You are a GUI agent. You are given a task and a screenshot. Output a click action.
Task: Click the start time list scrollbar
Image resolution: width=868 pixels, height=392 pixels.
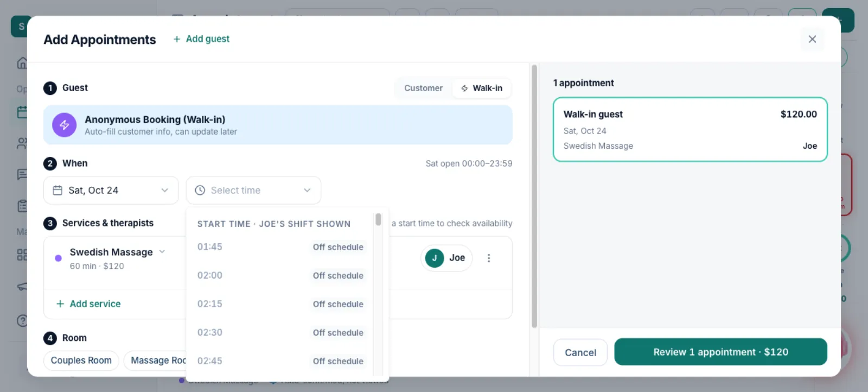tap(378, 219)
